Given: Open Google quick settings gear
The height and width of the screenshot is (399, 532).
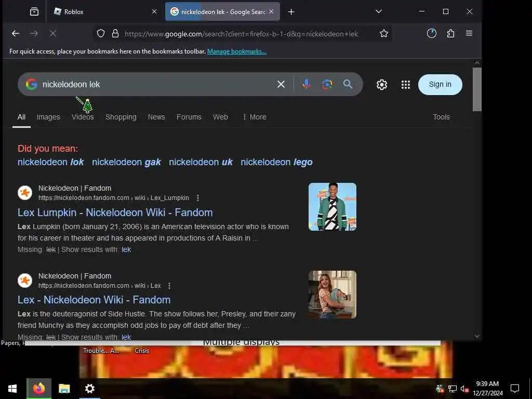Looking at the screenshot, I should pos(382,85).
